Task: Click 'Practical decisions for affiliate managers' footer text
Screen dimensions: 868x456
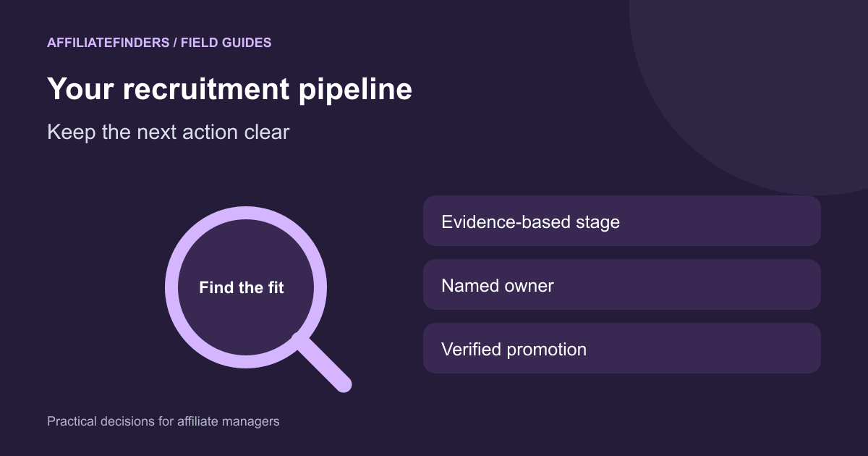Action: click(x=163, y=421)
